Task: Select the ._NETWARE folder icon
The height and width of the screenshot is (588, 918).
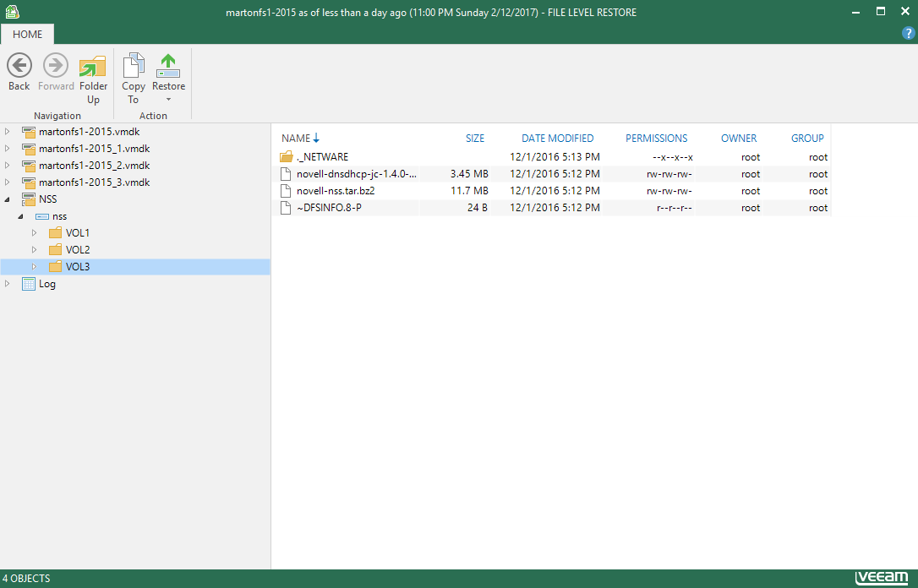Action: (x=287, y=157)
